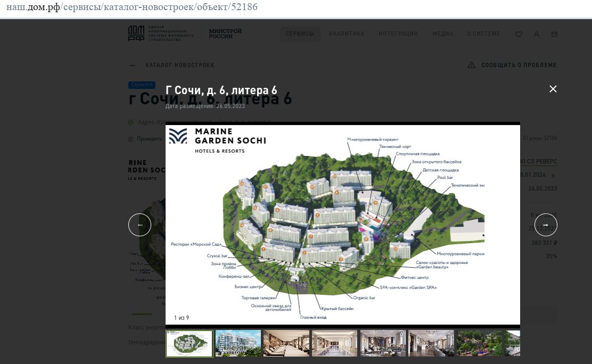Go back to Каталог новостроек
The image size is (592, 364).
point(180,65)
